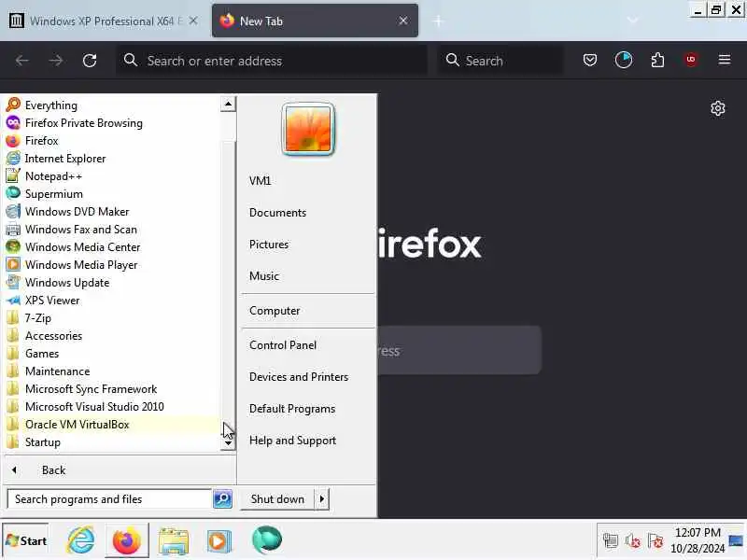The width and height of the screenshot is (747, 560).
Task: Open the circular progress toolbar icon
Action: 624,60
